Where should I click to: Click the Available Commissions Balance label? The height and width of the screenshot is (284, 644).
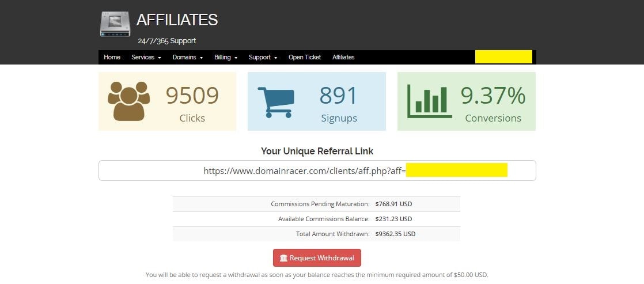pos(324,219)
